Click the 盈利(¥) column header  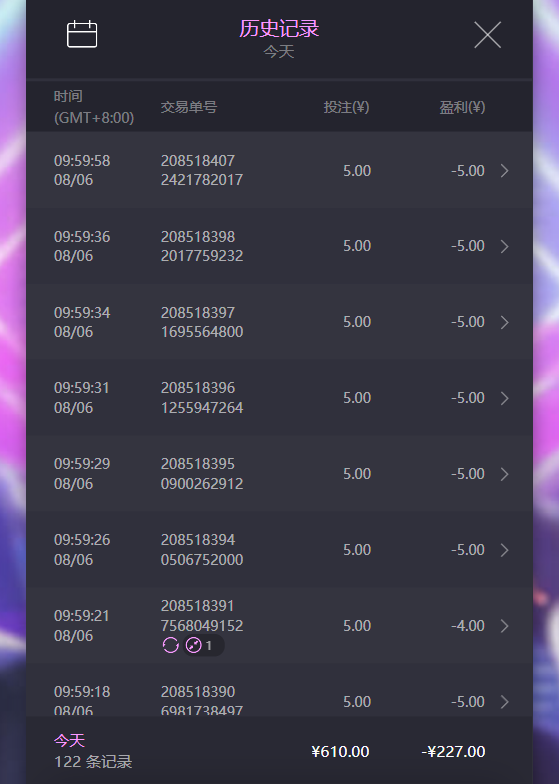point(462,107)
